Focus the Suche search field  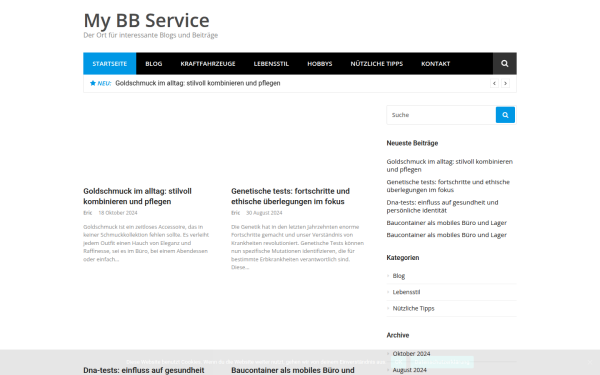441,115
